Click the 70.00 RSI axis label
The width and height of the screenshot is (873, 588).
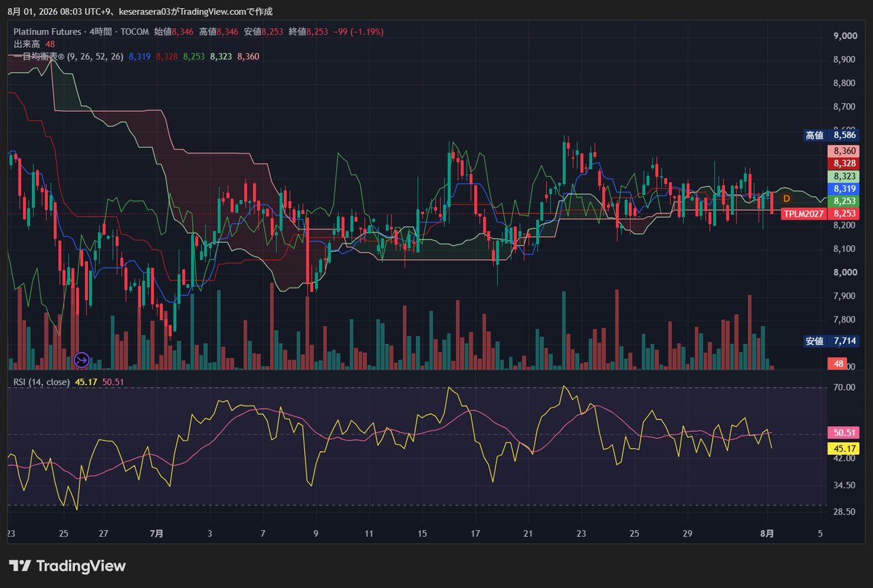[844, 387]
